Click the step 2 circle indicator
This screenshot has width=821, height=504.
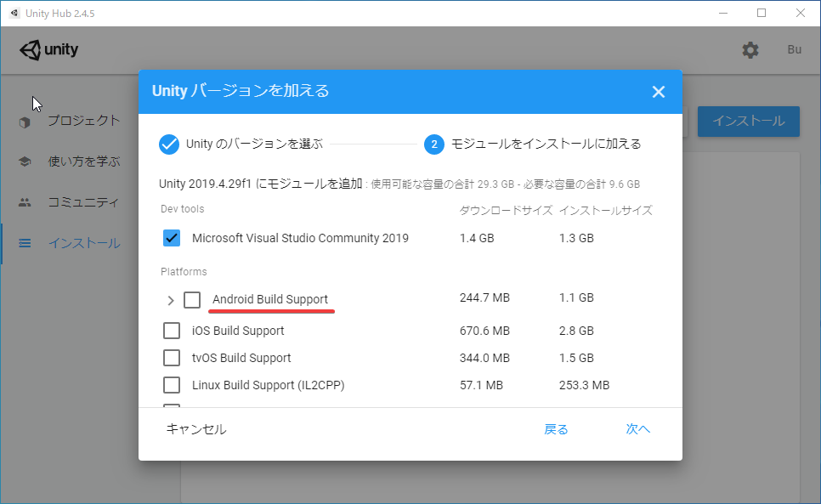pyautogui.click(x=433, y=144)
